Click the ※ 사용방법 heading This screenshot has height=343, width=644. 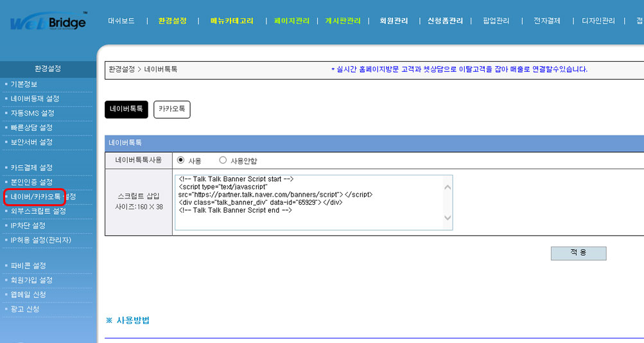pos(128,321)
